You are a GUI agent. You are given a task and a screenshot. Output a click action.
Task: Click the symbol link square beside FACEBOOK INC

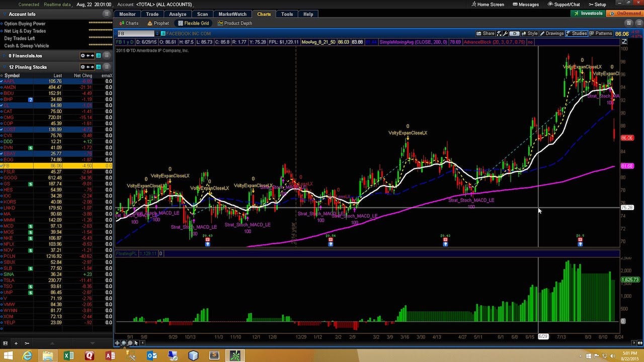[163, 34]
